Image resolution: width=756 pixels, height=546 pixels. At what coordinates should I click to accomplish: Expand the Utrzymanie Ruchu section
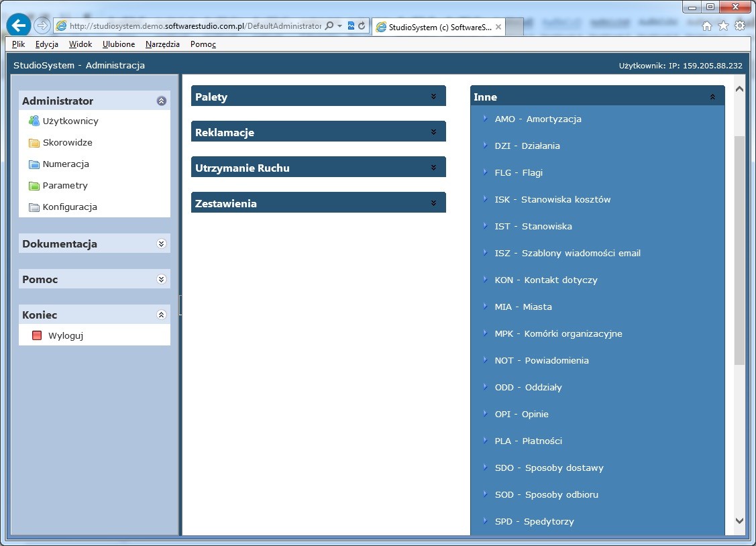(x=433, y=168)
